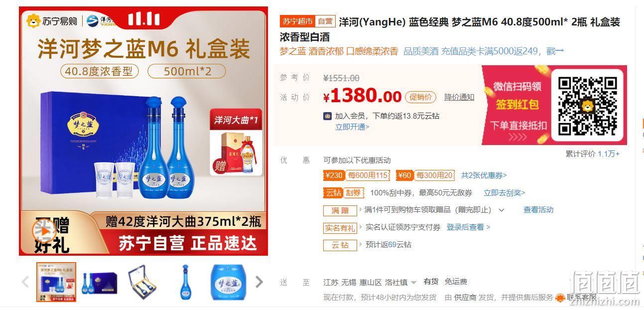Select the bottle label close-up thumbnail
Viewport: 644px width, 310px height.
click(x=228, y=283)
